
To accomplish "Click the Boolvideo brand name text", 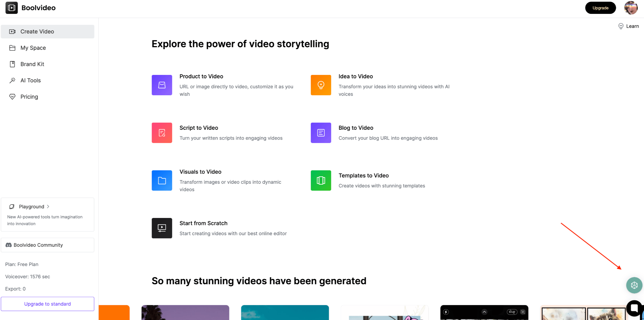I will (x=38, y=8).
